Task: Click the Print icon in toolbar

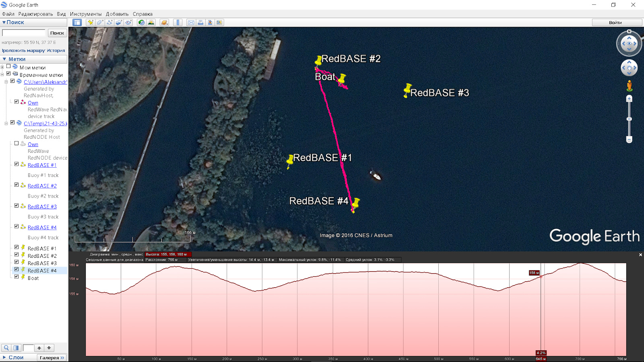Action: pyautogui.click(x=200, y=23)
